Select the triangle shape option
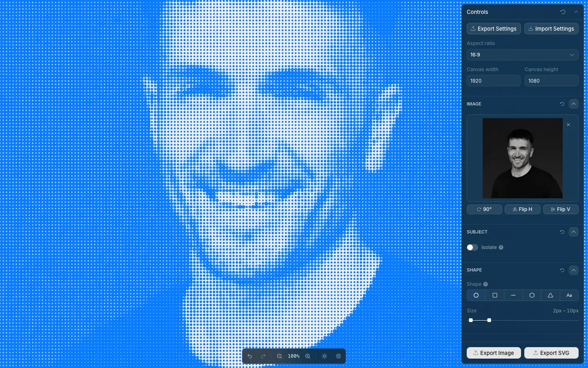The height and width of the screenshot is (368, 588). (x=550, y=295)
